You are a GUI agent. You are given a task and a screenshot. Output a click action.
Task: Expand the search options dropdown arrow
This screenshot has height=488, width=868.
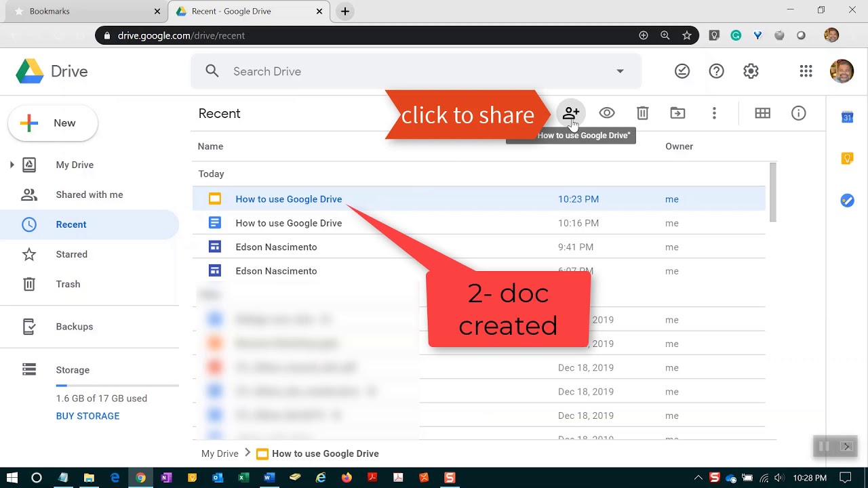(620, 71)
